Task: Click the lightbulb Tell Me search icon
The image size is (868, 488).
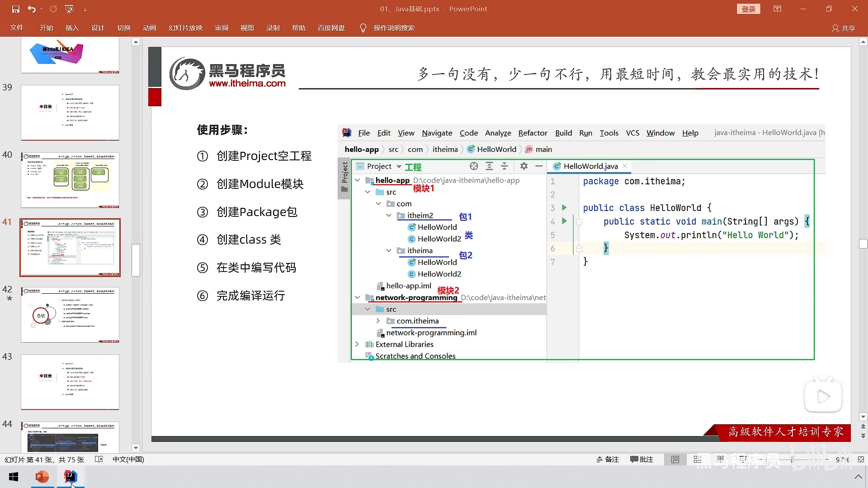Action: (363, 28)
